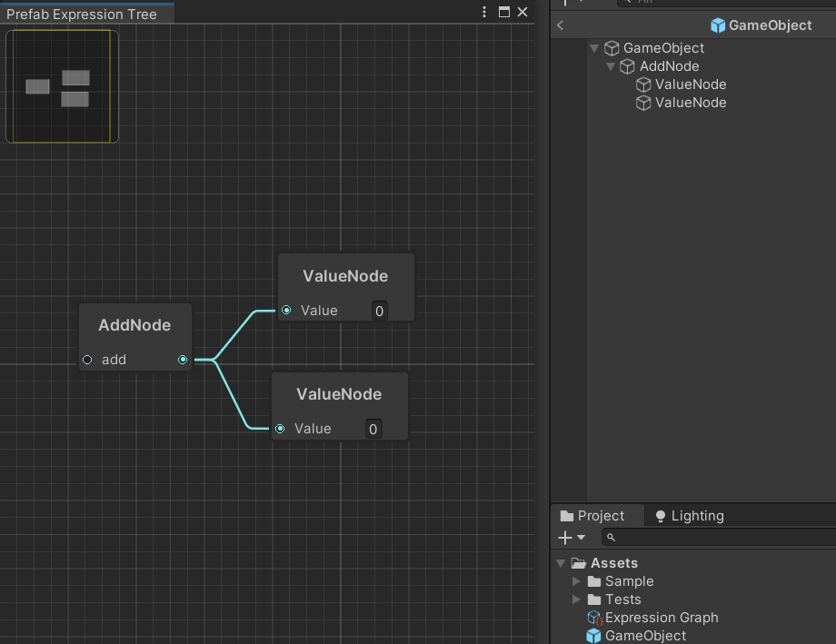Click the graph minimap overview
This screenshot has width=836, height=644.
pyautogui.click(x=62, y=86)
